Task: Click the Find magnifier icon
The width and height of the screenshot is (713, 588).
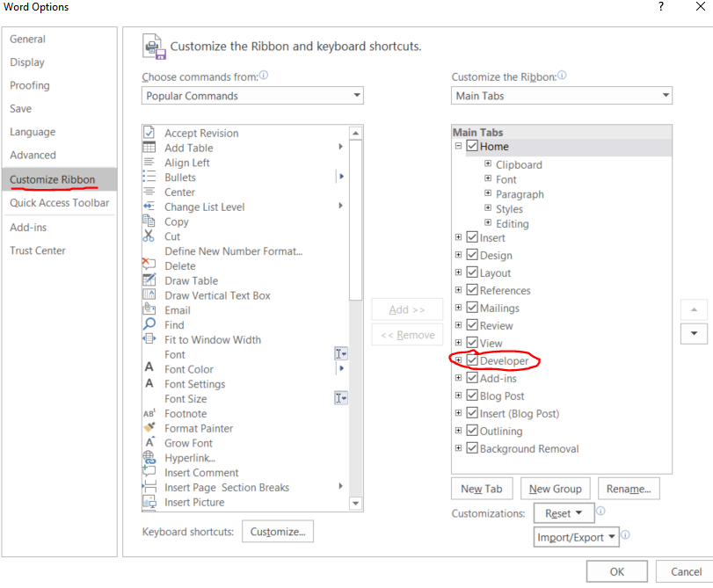Action: [x=149, y=323]
